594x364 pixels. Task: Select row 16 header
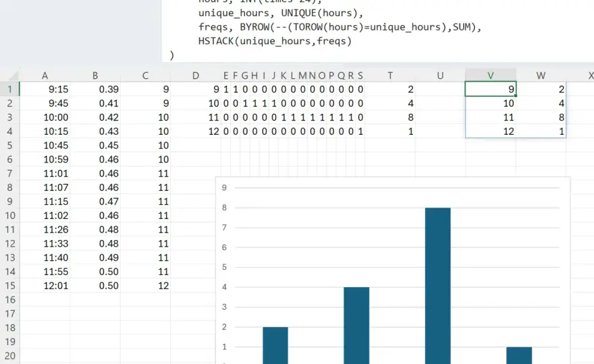pyautogui.click(x=10, y=300)
